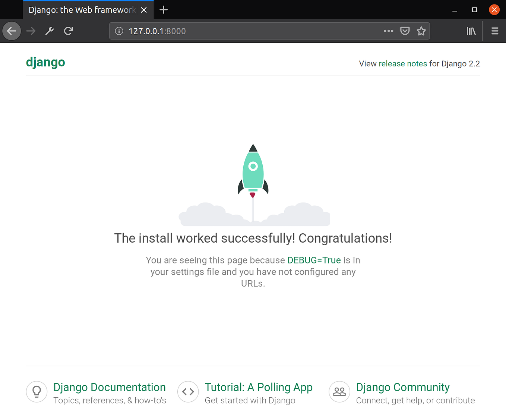Open the Django Community link
Screen dimensions: 506x420
tap(402, 387)
